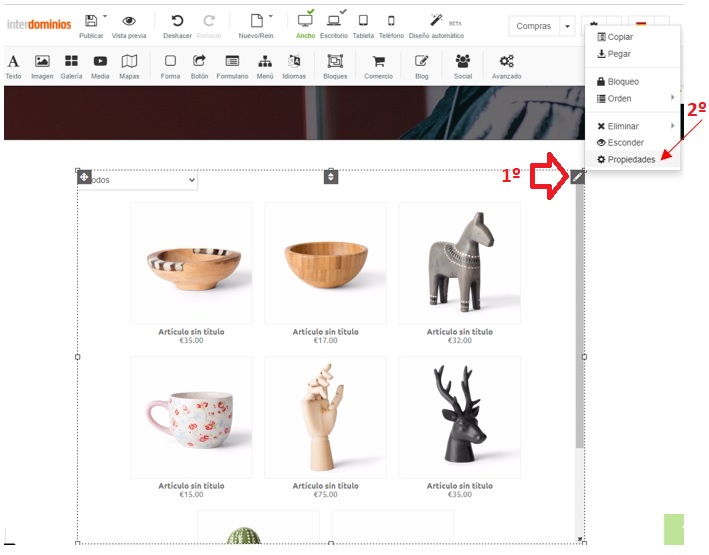Click the pencil edit icon on store block
This screenshot has width=709, height=555.
(x=577, y=177)
